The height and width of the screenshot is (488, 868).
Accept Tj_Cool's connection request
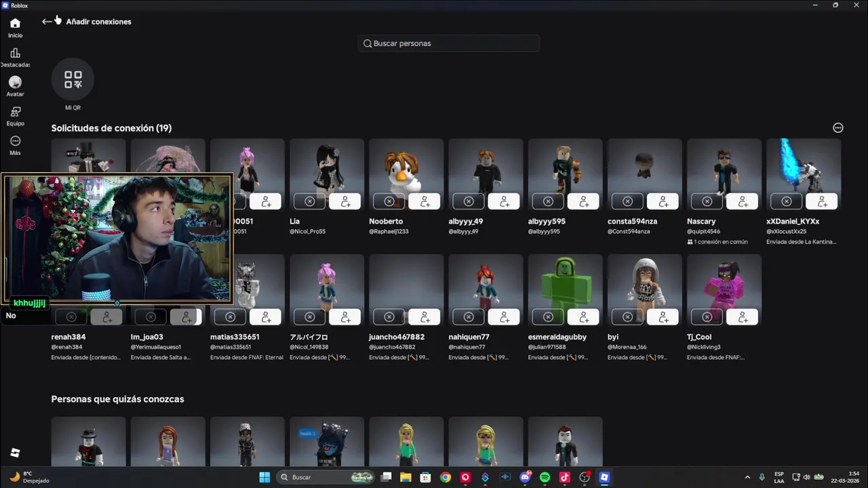pyautogui.click(x=743, y=317)
